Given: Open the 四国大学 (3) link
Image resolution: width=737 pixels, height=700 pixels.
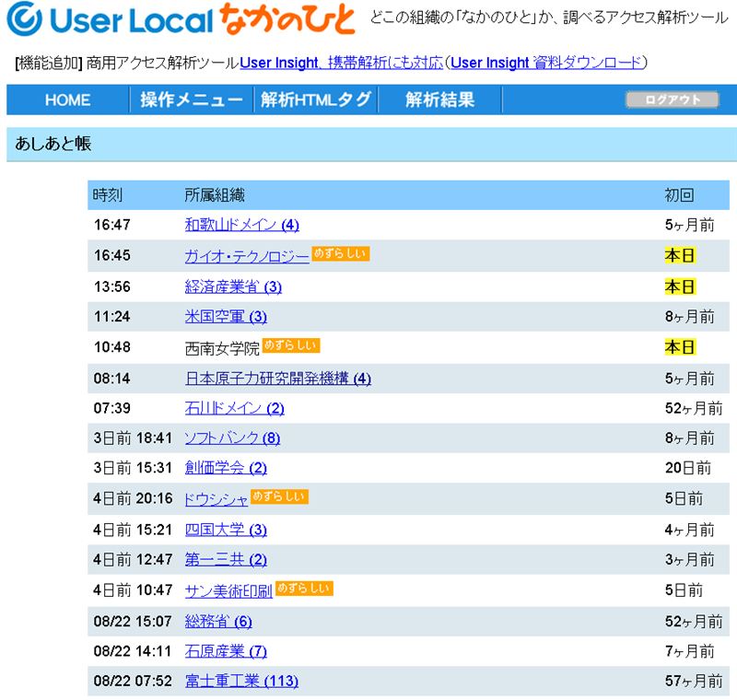Looking at the screenshot, I should point(226,530).
